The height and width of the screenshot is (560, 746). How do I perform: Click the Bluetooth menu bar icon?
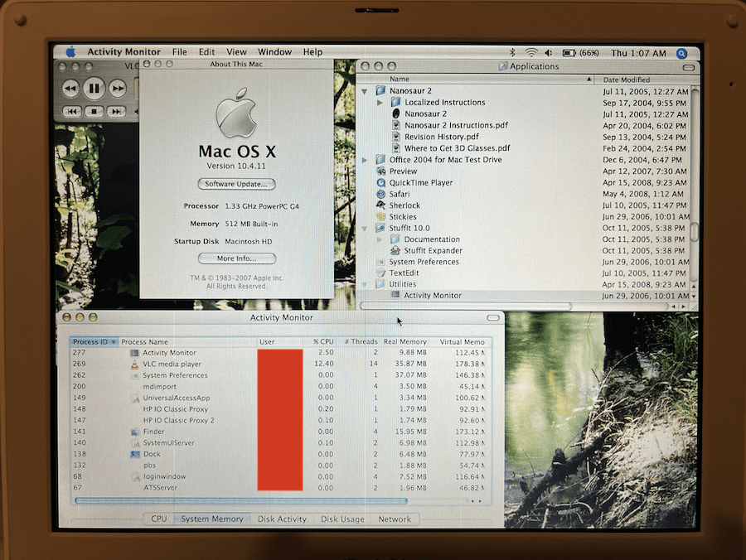point(512,53)
